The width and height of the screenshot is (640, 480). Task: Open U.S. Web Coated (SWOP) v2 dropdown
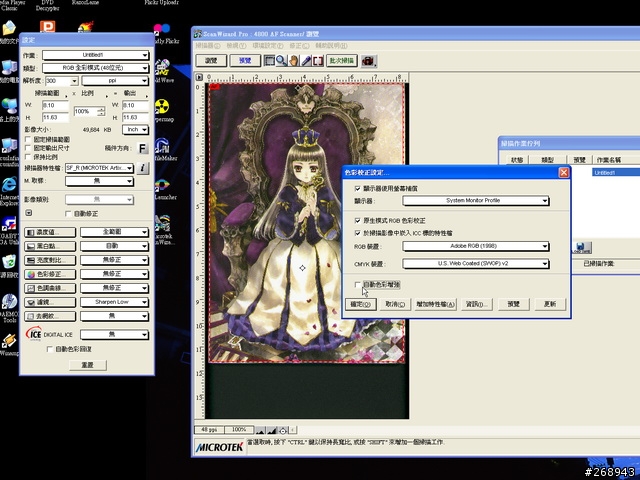[x=476, y=264]
